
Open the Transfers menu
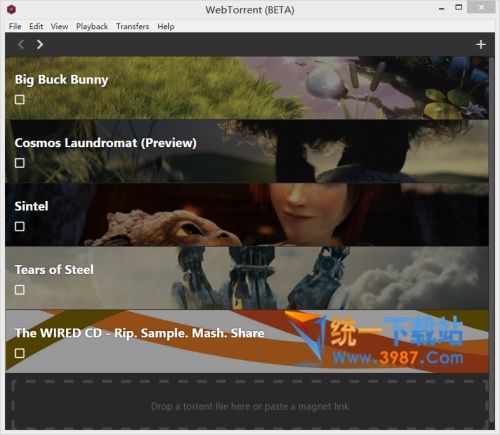point(133,26)
